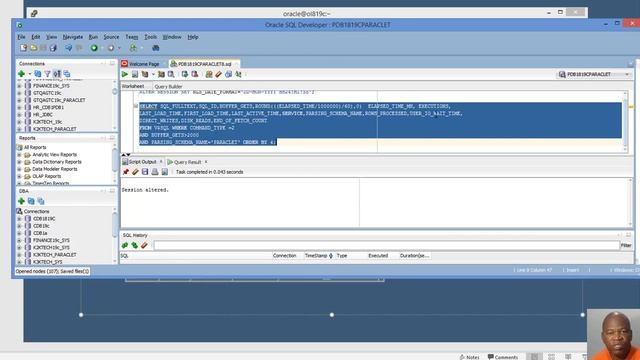The image size is (640, 360).
Task: Open the File menu
Action: pos(21,37)
